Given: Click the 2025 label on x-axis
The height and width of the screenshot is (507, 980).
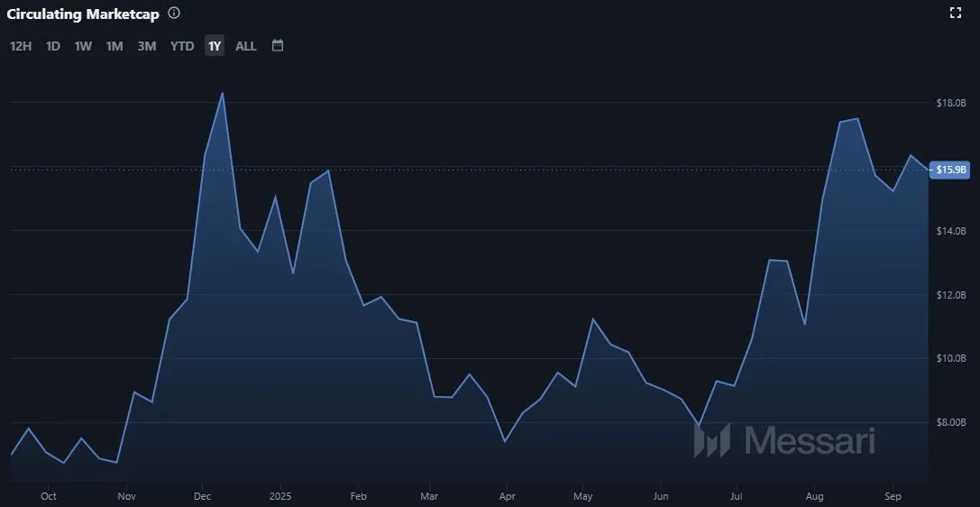Looking at the screenshot, I should coord(280,496).
